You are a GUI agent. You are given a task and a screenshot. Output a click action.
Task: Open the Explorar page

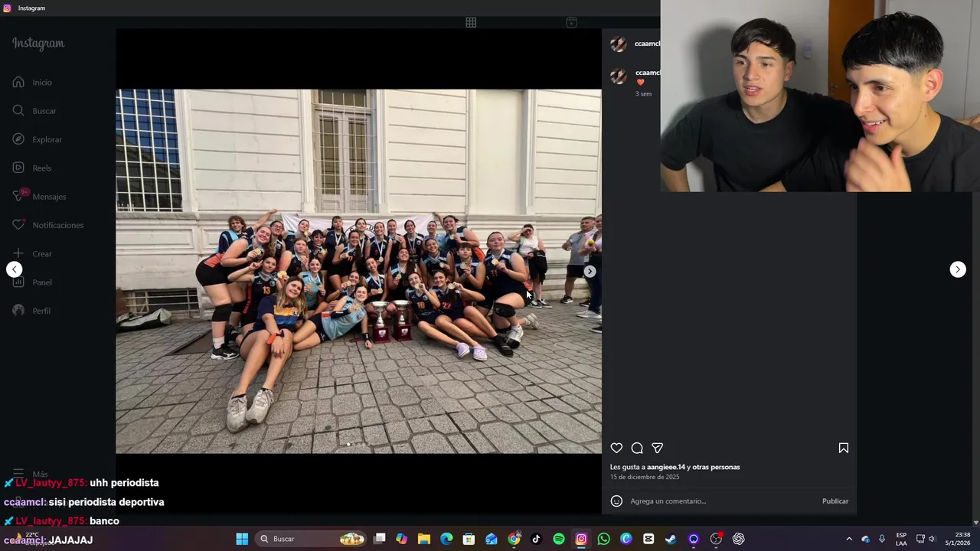[x=37, y=139]
